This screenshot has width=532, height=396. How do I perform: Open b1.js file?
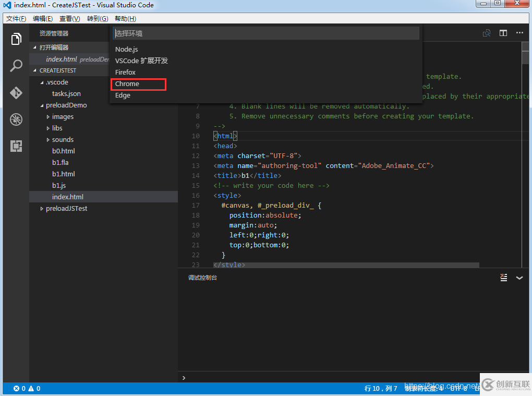59,186
